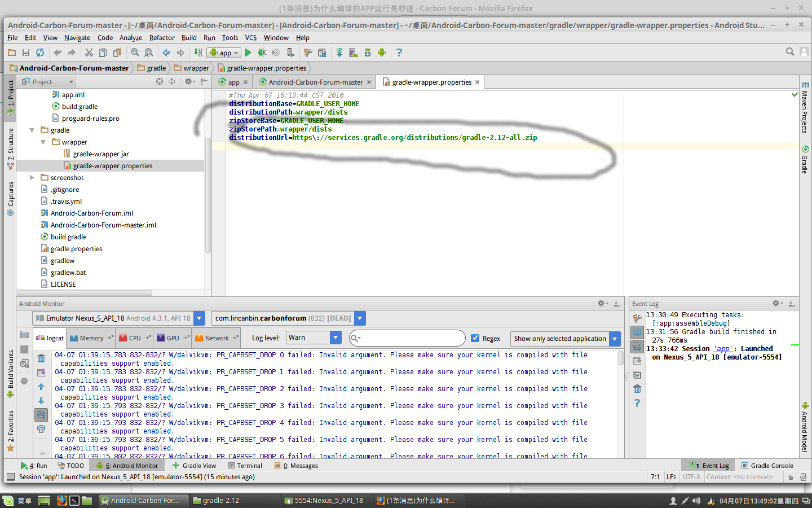Click the Search Everywhere magnifier icon
This screenshot has width=812, height=508.
[x=790, y=51]
